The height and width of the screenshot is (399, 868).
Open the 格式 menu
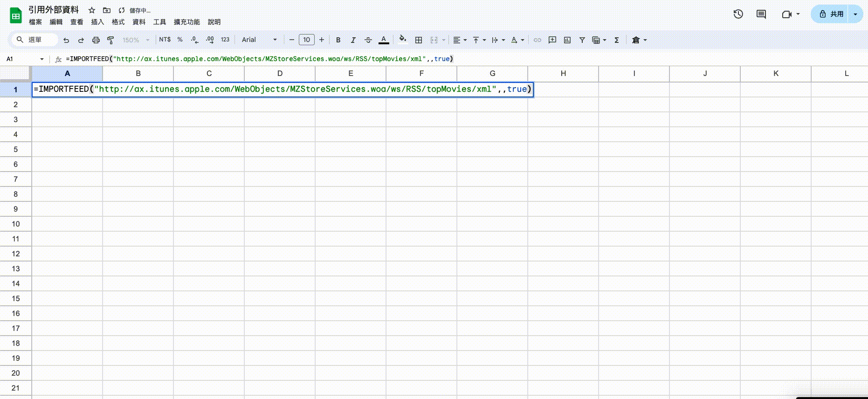(x=118, y=22)
